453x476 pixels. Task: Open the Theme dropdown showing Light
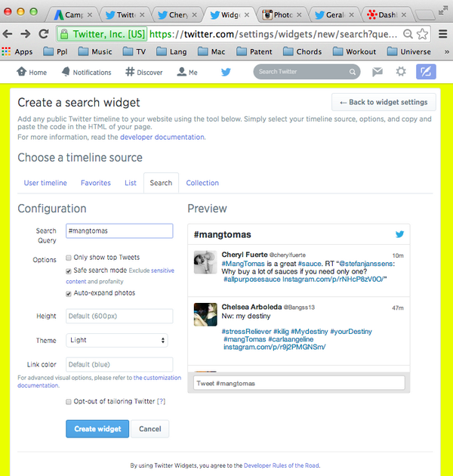click(x=117, y=340)
